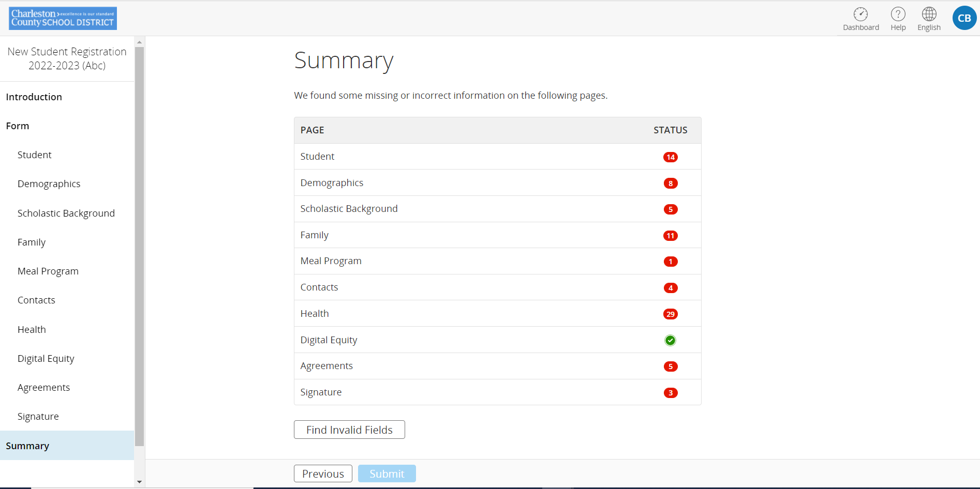The image size is (980, 489).
Task: Click the red 14 badge for Student
Action: 670,157
